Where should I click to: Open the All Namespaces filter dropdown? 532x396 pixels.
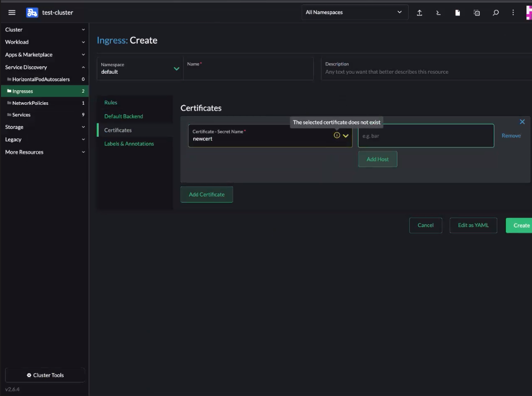tap(354, 12)
